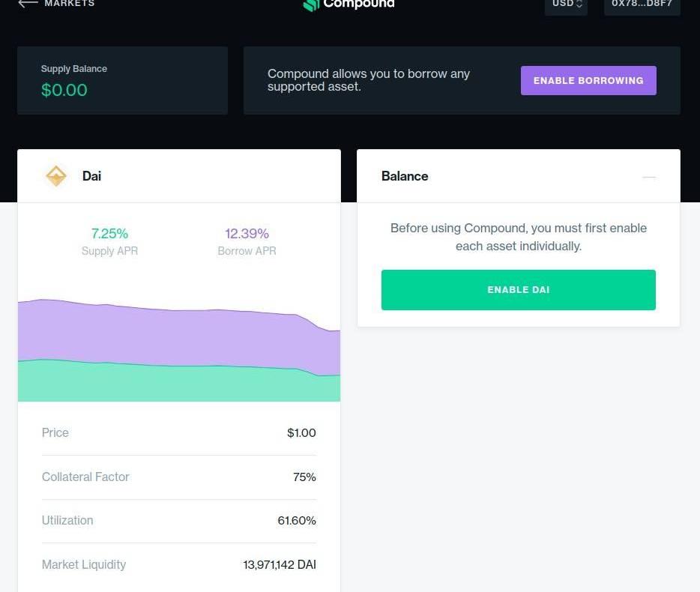This screenshot has height=592, width=700.
Task: Click the Compound wordmark in header
Action: coord(358,4)
